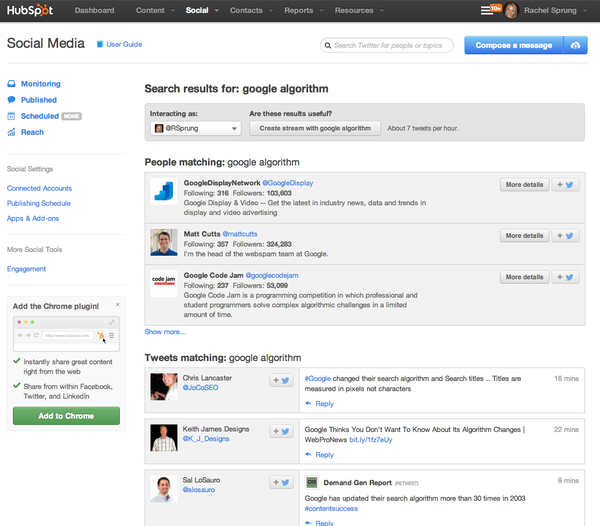Expand the Reports navigation dropdown
The height and width of the screenshot is (526, 600).
[301, 10]
